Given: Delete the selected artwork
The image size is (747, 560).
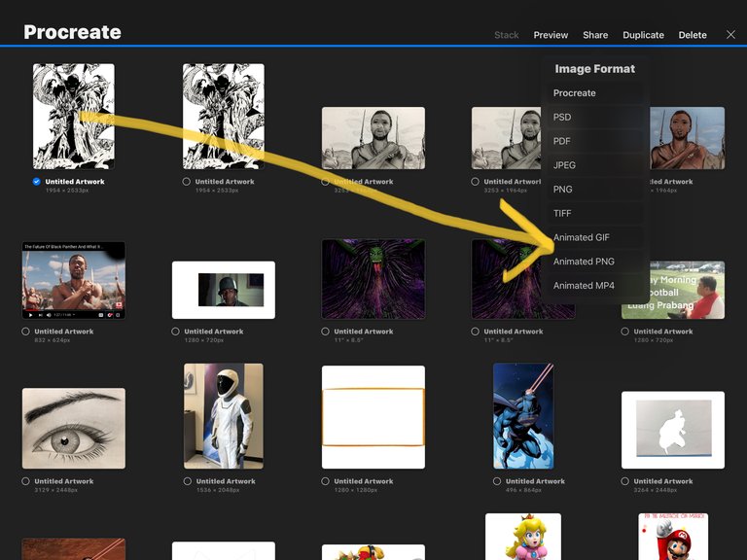Looking at the screenshot, I should click(693, 35).
